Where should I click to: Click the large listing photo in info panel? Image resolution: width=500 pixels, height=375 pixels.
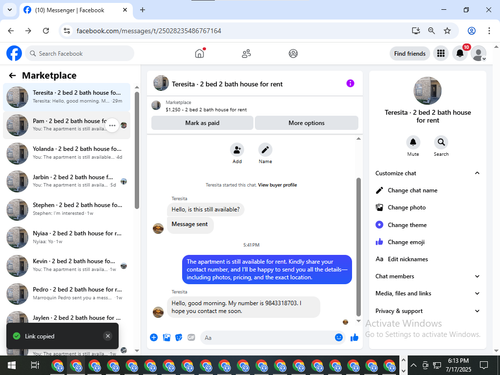click(x=427, y=91)
